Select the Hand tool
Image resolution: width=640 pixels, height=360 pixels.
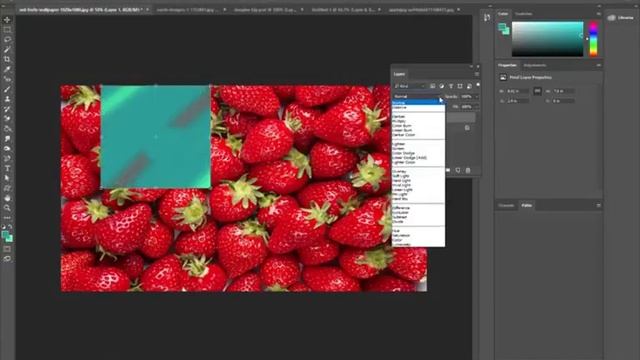(7, 198)
